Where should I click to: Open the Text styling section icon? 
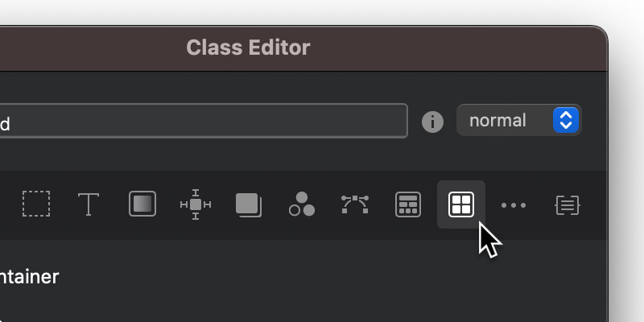[x=89, y=204]
